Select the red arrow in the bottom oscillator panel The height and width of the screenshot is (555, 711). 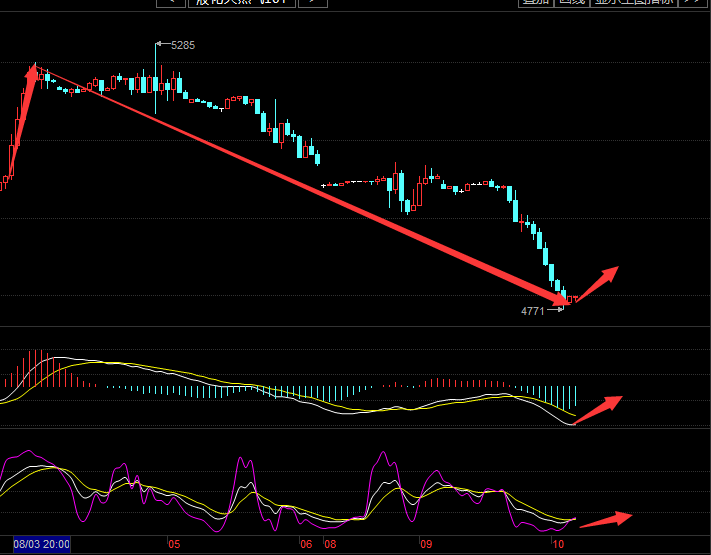(x=605, y=518)
